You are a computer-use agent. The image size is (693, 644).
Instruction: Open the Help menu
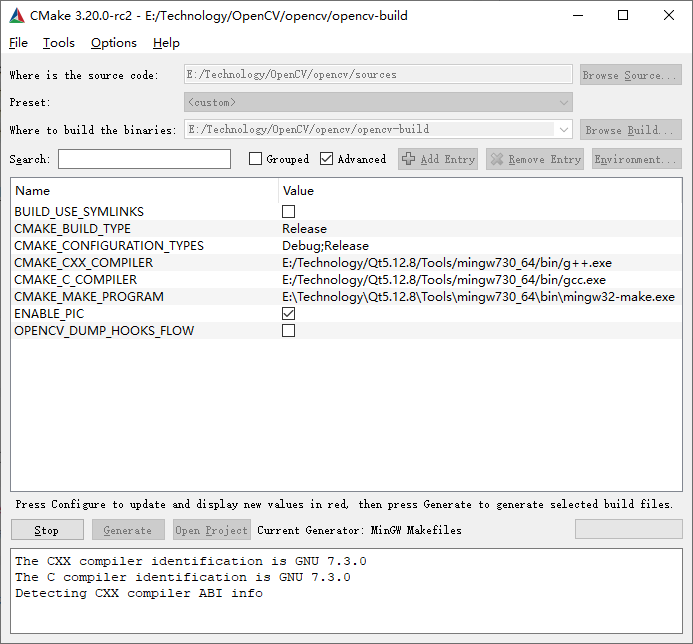click(166, 43)
